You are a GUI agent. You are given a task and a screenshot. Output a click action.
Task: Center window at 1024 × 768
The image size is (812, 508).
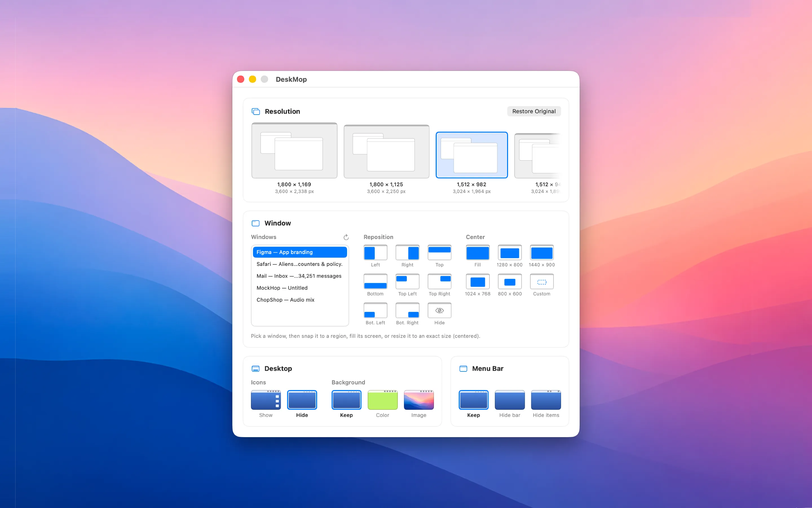tap(477, 282)
